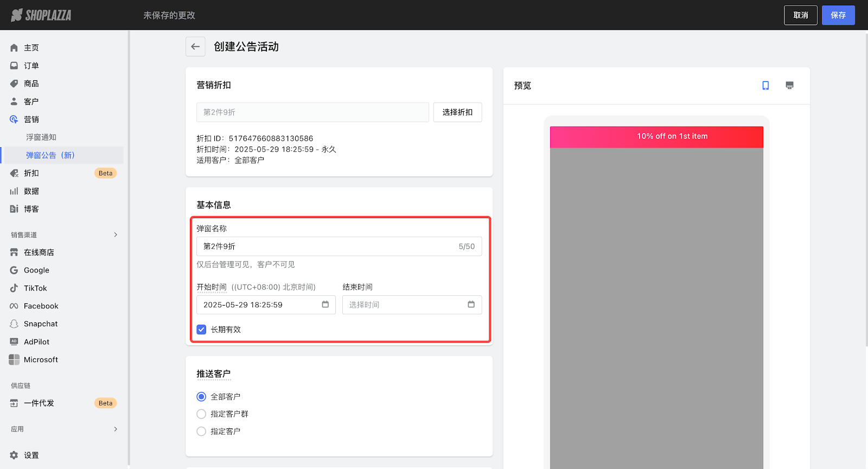Click the Shoplazza logo
This screenshot has width=868, height=469.
pyautogui.click(x=41, y=15)
